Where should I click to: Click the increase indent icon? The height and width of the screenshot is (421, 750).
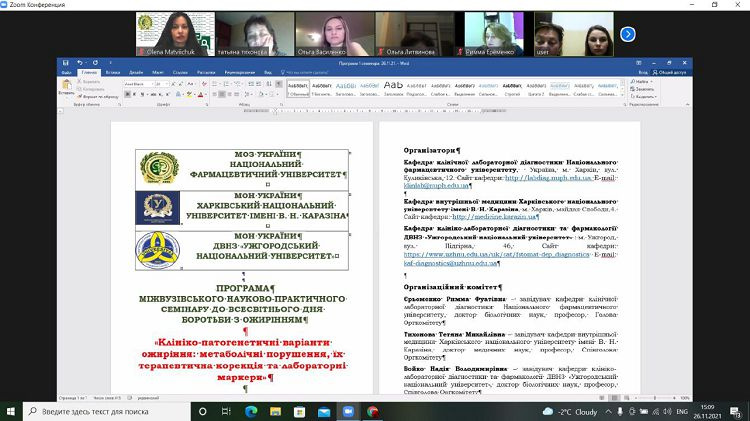[259, 84]
